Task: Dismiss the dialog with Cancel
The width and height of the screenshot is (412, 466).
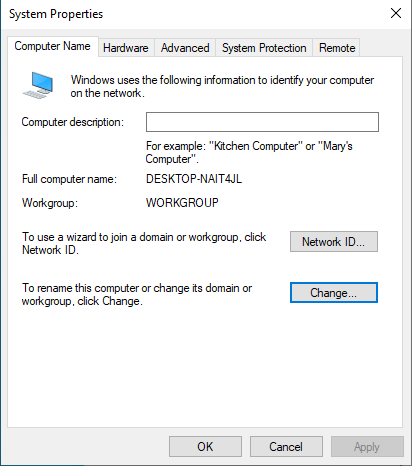Action: (286, 447)
